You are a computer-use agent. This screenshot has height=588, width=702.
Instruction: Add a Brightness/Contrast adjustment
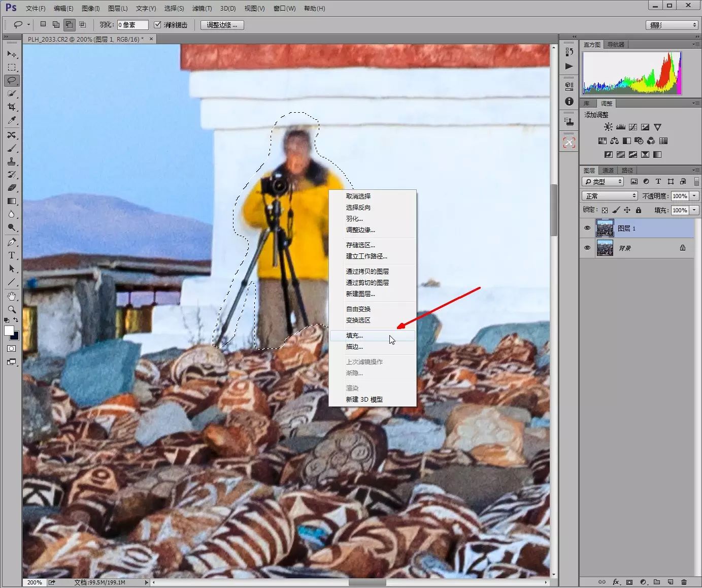click(x=608, y=127)
